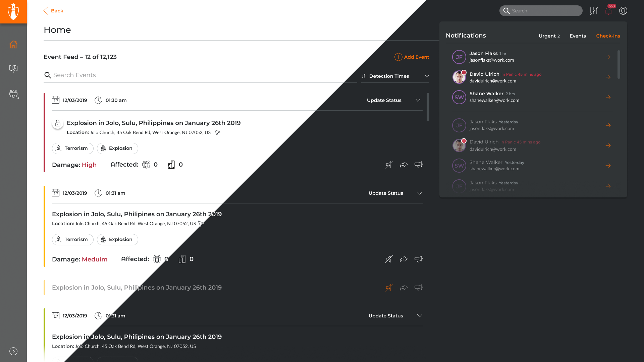
Task: Open the filter sliders icon near search
Action: (x=594, y=11)
